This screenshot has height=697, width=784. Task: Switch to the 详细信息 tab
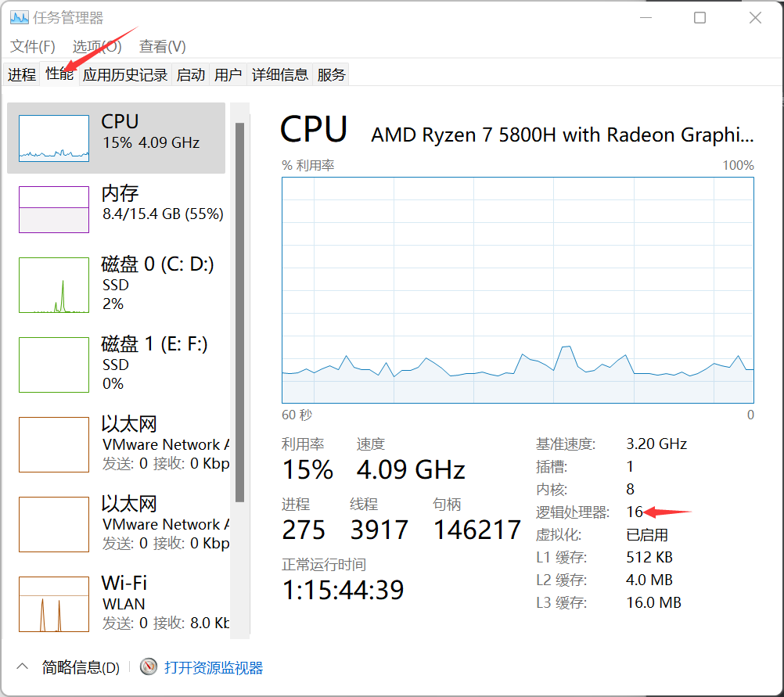tap(279, 75)
